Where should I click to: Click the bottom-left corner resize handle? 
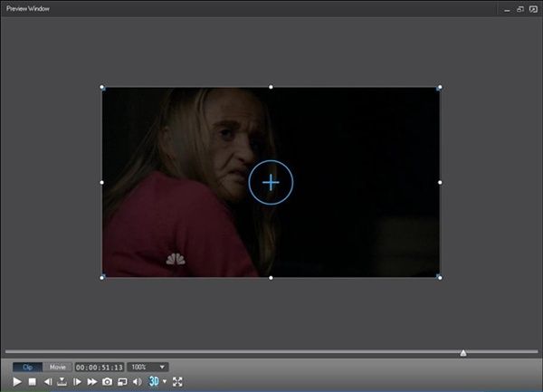pos(101,277)
